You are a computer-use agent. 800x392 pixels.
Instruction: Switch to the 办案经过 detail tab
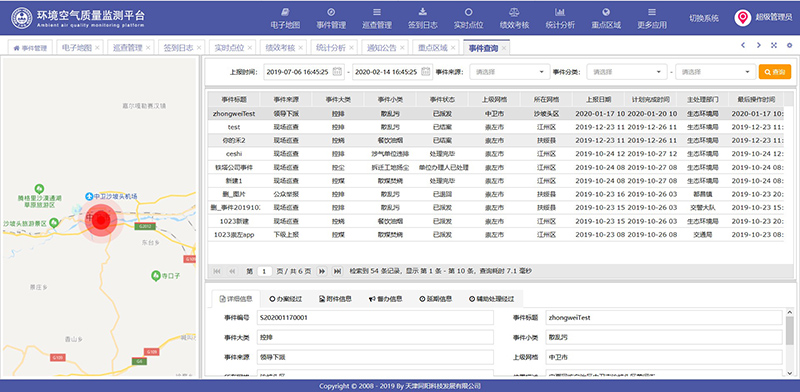click(x=285, y=299)
